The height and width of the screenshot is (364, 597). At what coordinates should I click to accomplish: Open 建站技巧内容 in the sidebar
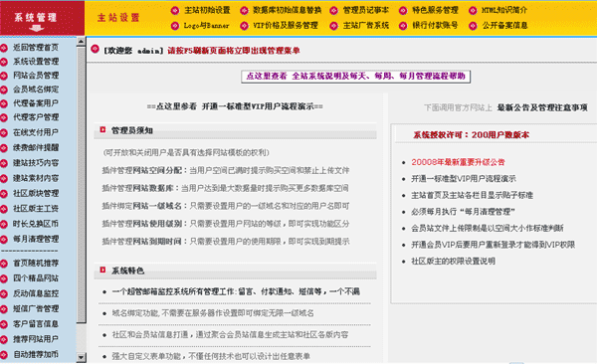tap(36, 163)
